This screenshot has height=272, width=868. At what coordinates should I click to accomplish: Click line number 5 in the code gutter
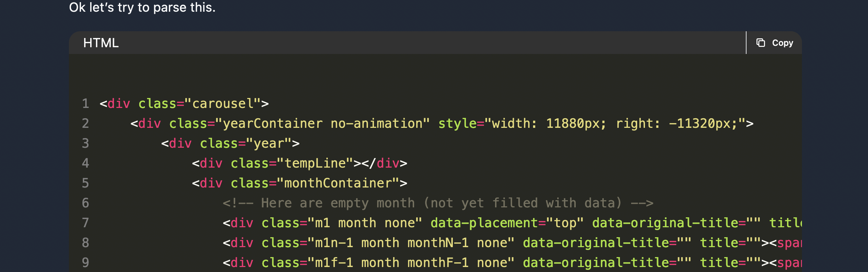tap(86, 183)
